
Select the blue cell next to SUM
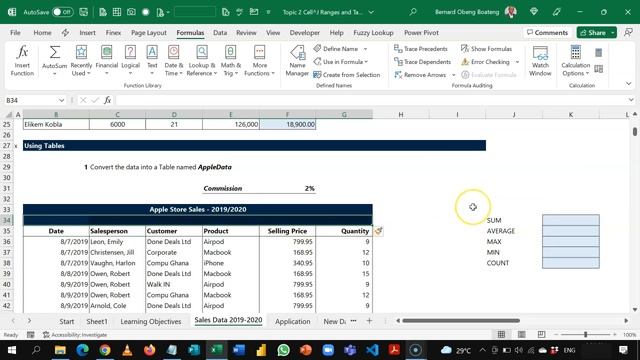point(571,220)
